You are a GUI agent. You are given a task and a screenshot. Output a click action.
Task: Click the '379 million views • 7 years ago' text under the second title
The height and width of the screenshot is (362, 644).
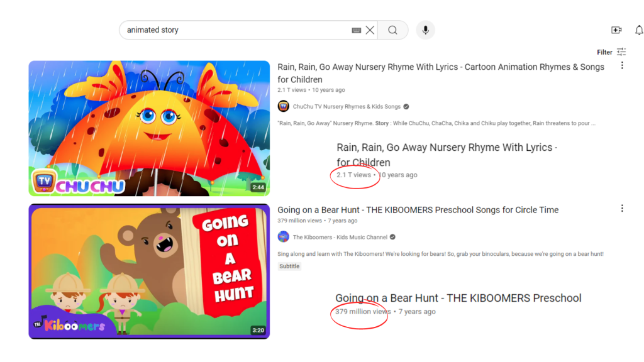coord(318,221)
